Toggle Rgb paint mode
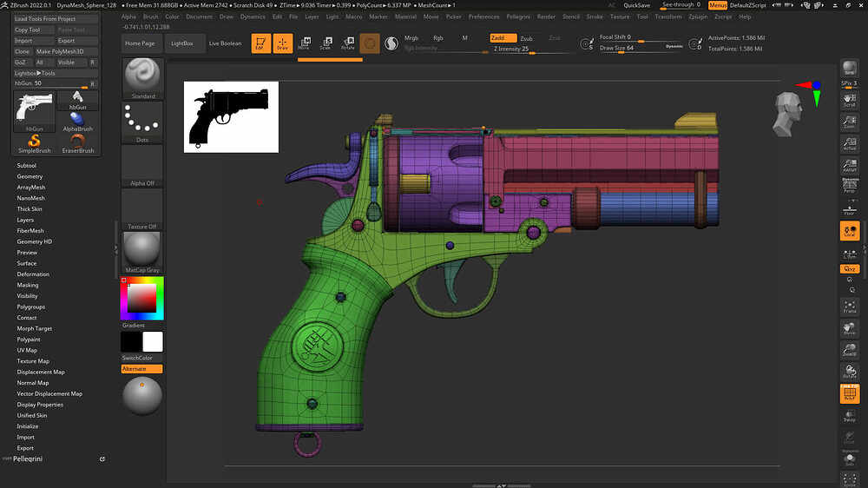The image size is (868, 488). coord(437,38)
